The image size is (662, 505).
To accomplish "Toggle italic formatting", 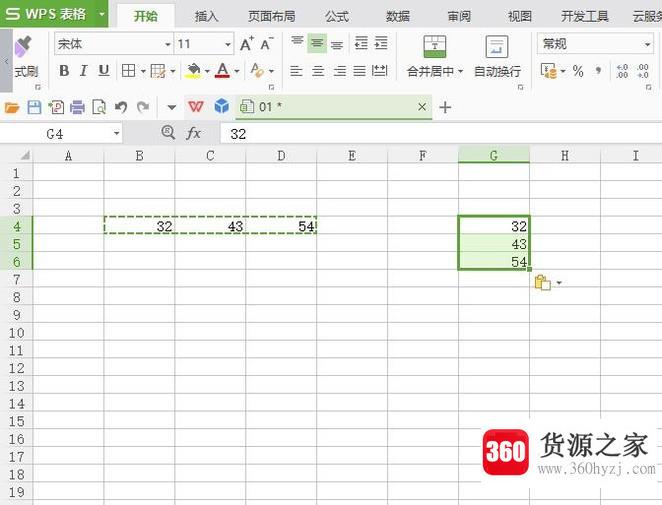I will click(84, 71).
